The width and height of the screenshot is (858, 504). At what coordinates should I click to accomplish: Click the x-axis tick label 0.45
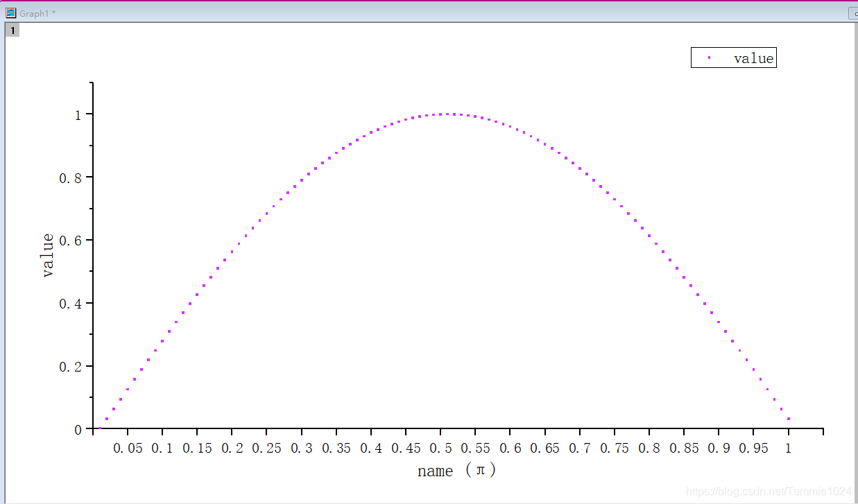click(x=406, y=448)
